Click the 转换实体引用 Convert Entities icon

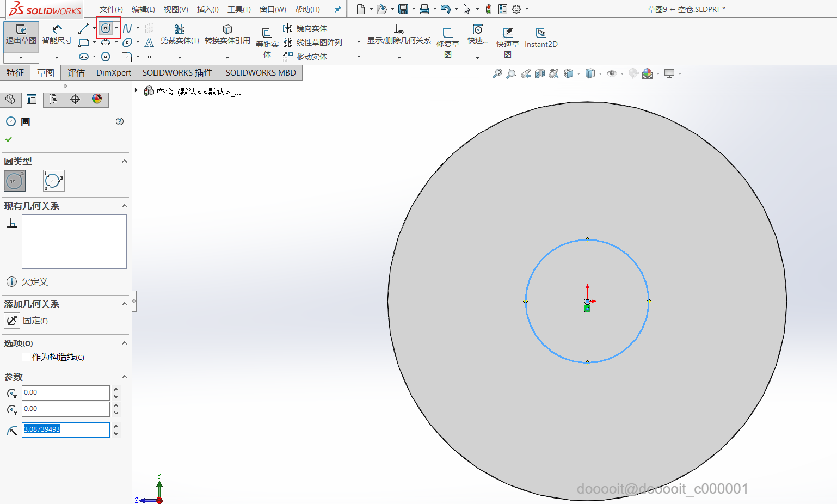pyautogui.click(x=227, y=34)
